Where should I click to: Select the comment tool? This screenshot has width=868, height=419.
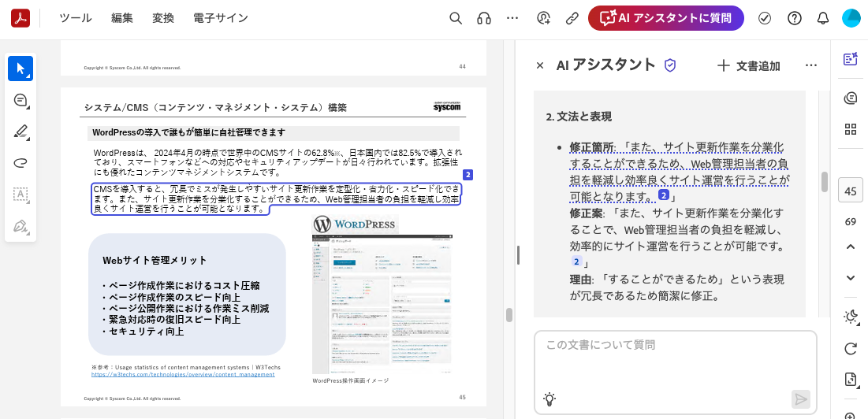[20, 100]
